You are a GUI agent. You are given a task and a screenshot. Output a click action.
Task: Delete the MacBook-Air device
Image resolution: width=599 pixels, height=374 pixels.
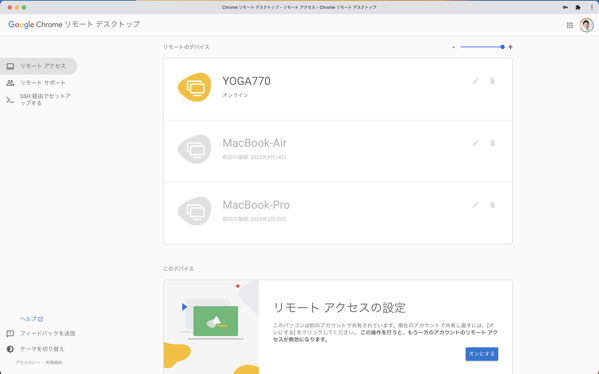[492, 143]
